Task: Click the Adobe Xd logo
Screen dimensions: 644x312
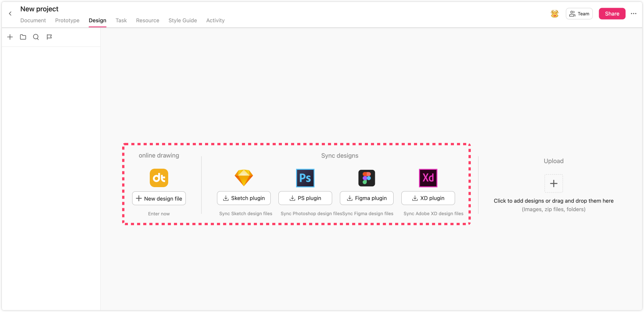Action: [x=428, y=178]
